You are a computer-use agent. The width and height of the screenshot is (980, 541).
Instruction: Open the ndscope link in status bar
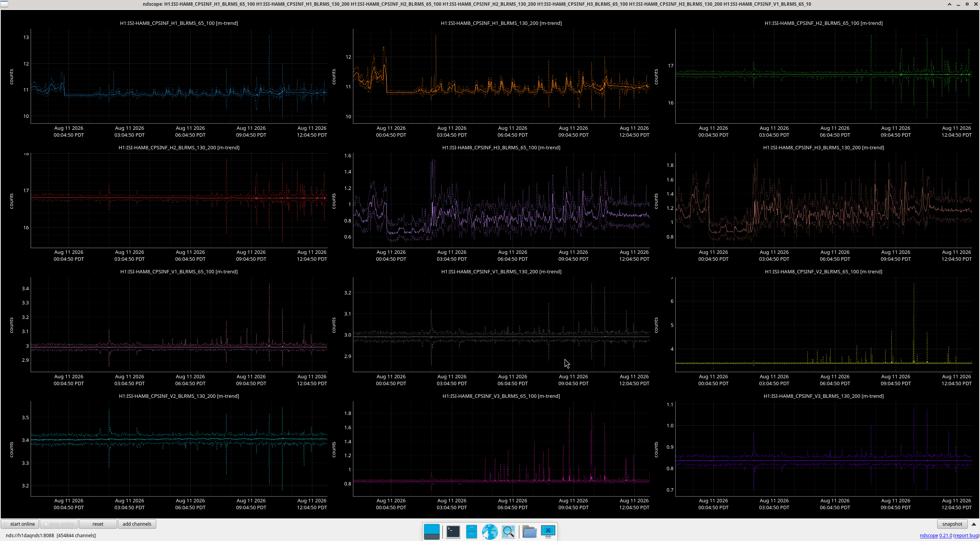point(929,535)
